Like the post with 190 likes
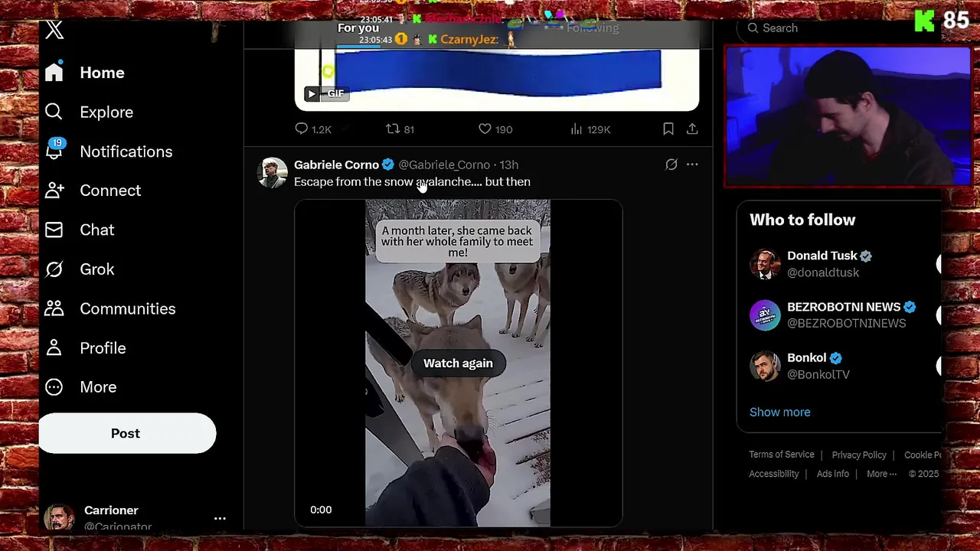The width and height of the screenshot is (980, 551). (485, 129)
